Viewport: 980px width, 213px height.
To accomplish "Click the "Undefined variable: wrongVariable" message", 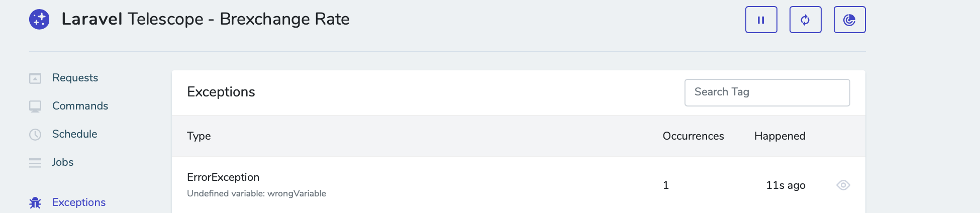I will pyautogui.click(x=256, y=193).
